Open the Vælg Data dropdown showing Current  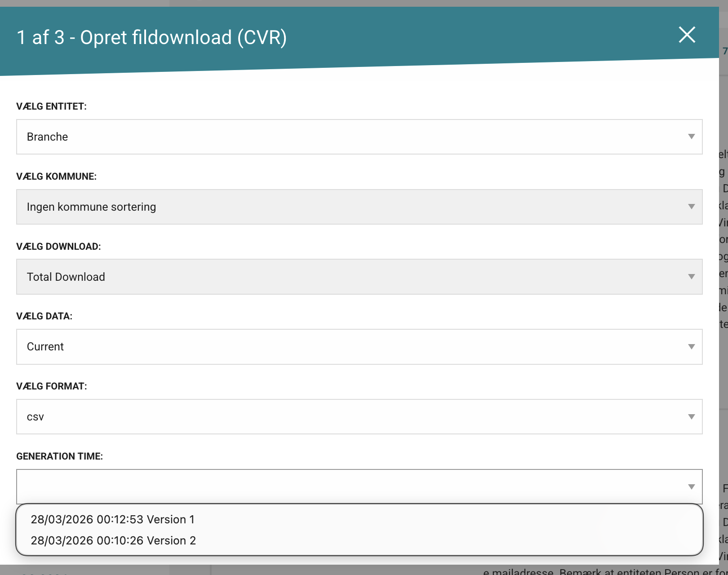[x=351, y=347]
